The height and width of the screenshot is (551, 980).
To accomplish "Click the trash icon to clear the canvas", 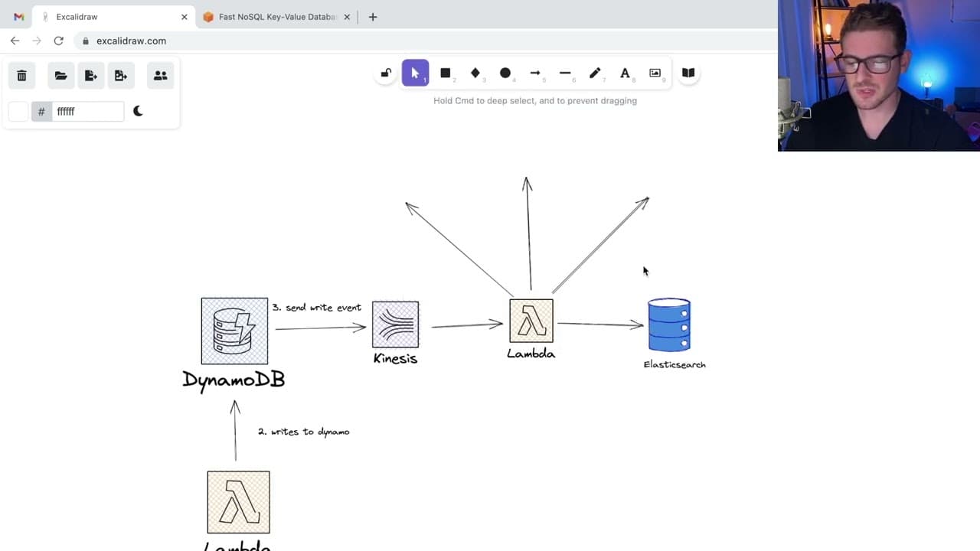I will (x=21, y=75).
